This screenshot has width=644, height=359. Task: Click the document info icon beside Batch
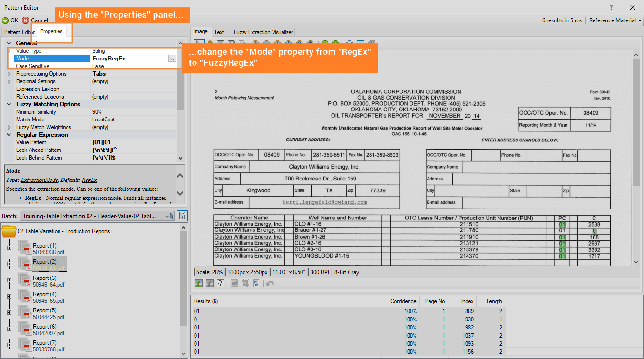click(182, 216)
